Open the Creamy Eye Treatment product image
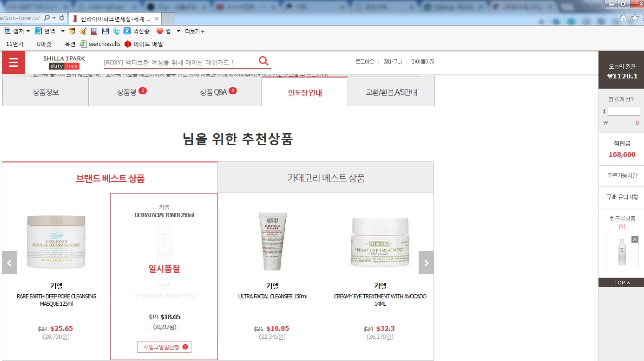Image resolution: width=644 pixels, height=361 pixels. pyautogui.click(x=380, y=241)
